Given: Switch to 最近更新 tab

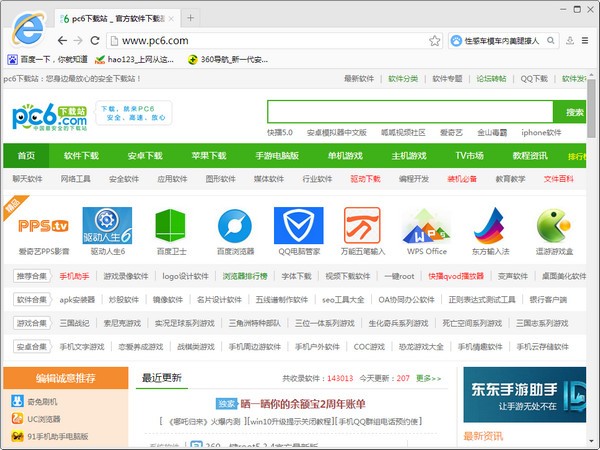Looking at the screenshot, I should 161,378.
